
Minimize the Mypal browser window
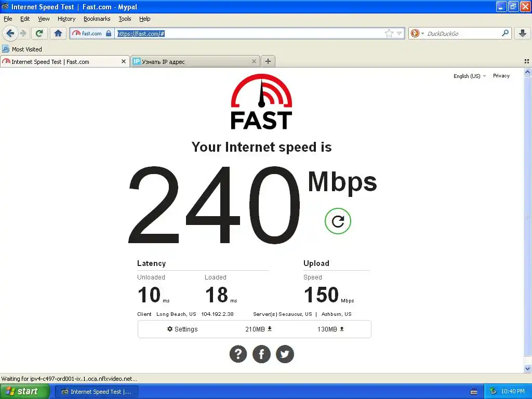(501, 6)
